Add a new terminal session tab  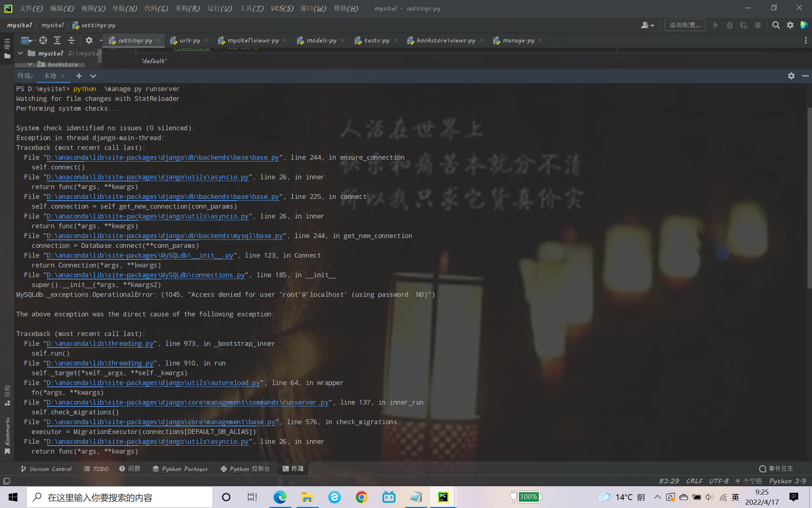point(79,76)
